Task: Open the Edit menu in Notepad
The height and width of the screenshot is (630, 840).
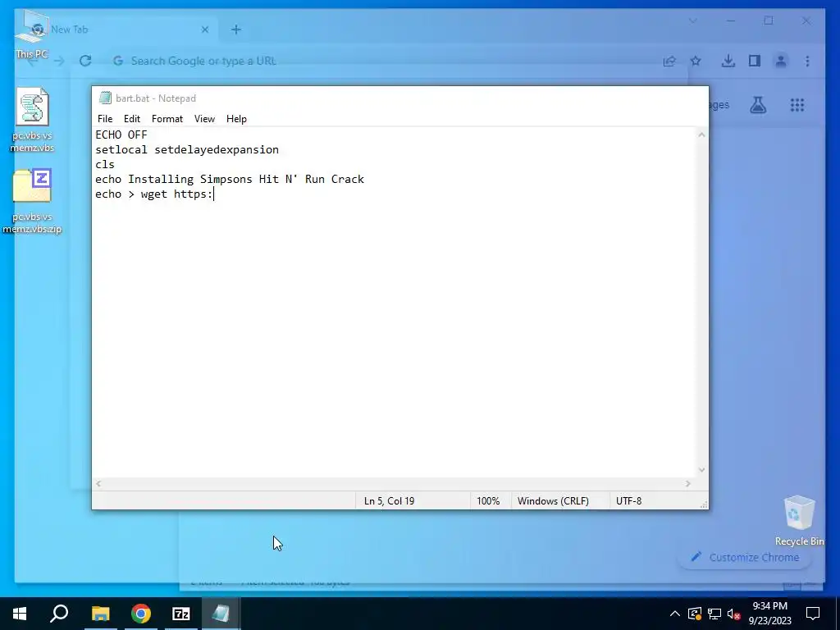Action: (132, 119)
